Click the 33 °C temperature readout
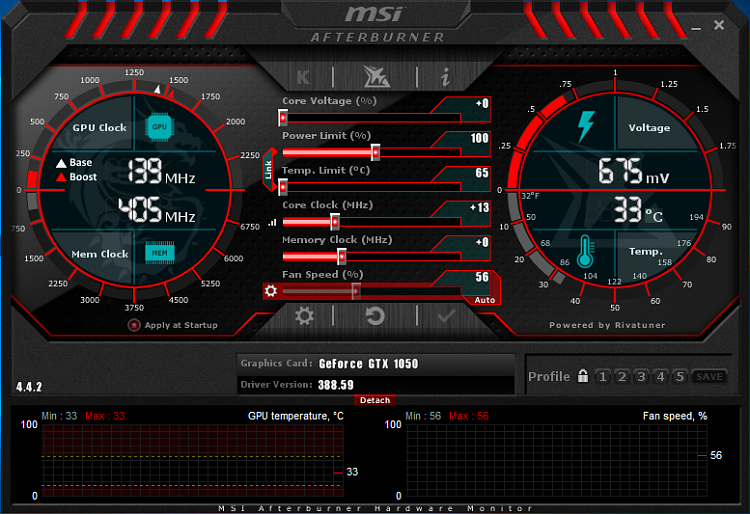Viewport: 750px width, 514px height. point(639,210)
